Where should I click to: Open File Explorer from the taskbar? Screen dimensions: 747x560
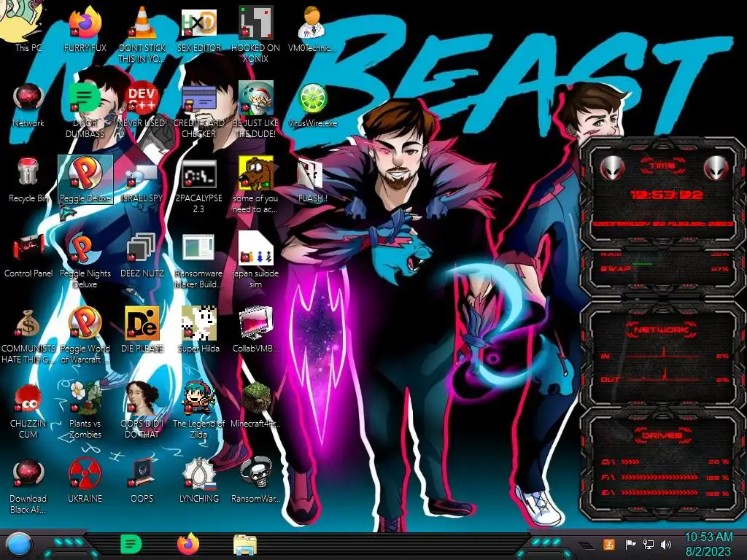(245, 545)
